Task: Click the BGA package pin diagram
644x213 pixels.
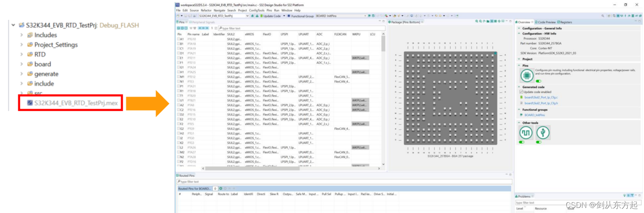Action: click(450, 98)
